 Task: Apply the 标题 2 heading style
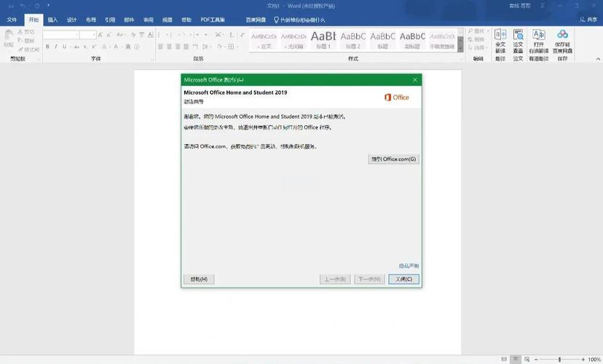(x=353, y=39)
